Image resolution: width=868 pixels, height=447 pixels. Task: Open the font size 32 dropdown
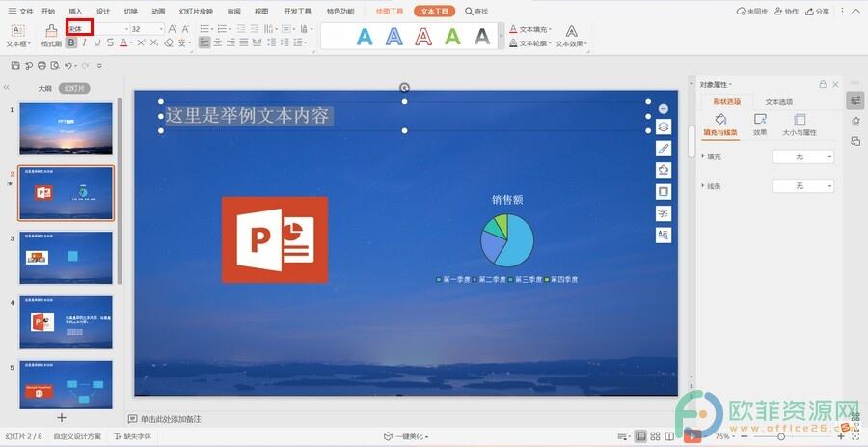[x=161, y=29]
